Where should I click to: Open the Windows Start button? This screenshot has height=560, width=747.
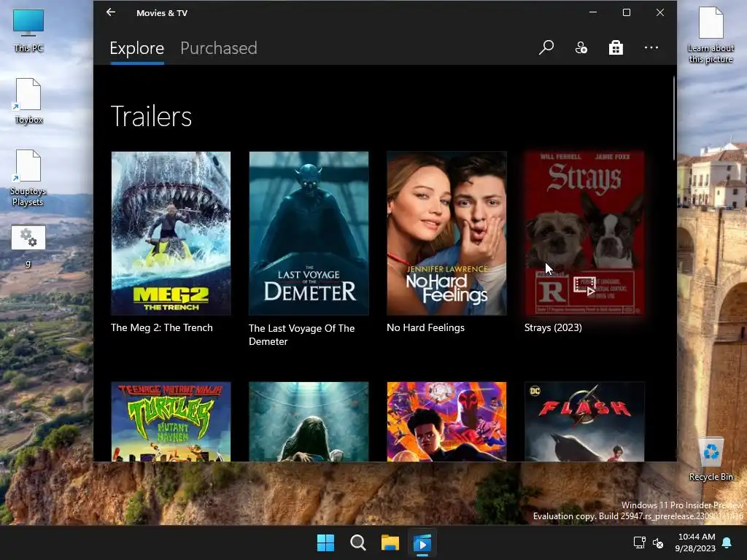326,542
